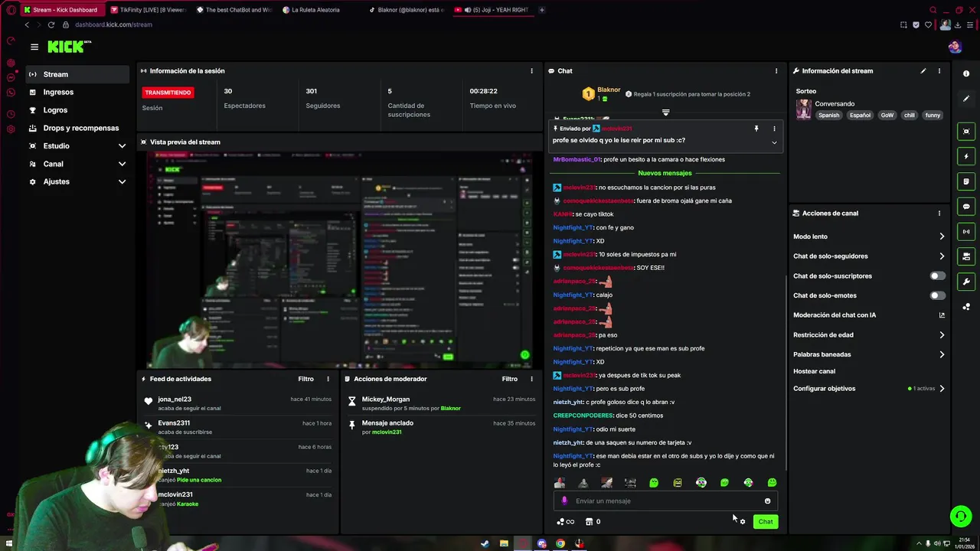Toggle the stream preview panel icon

pos(966,131)
